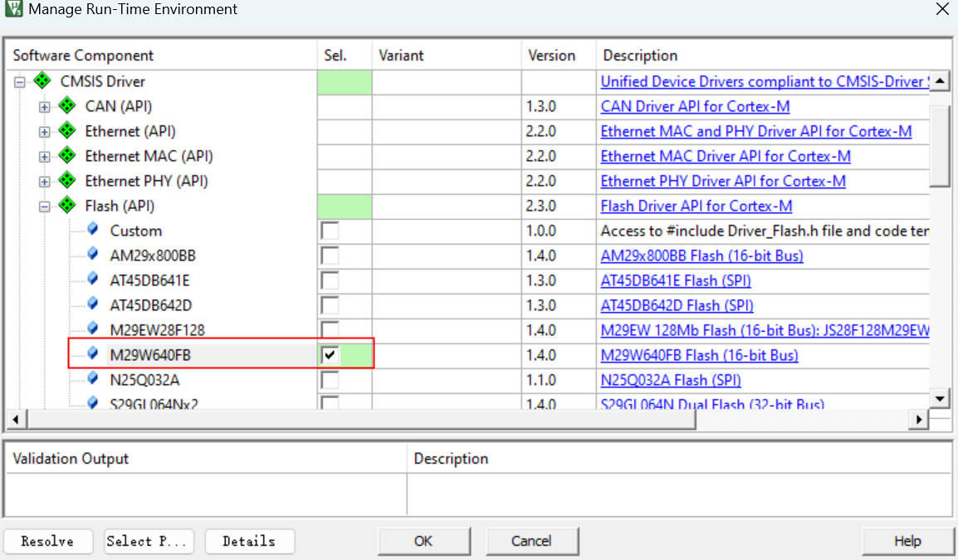Uncheck the M29W640FB selection checkbox

click(330, 355)
